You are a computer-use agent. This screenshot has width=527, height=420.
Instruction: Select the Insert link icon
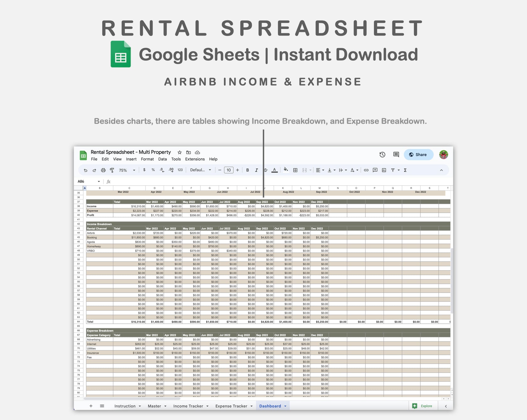[366, 170]
